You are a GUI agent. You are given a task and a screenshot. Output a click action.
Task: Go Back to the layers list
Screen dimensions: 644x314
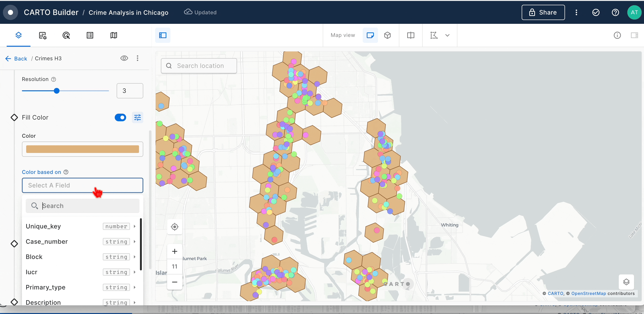coord(16,59)
